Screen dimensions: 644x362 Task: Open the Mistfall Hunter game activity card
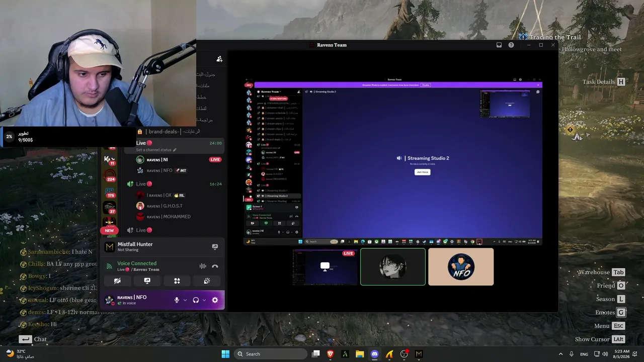tap(161, 246)
